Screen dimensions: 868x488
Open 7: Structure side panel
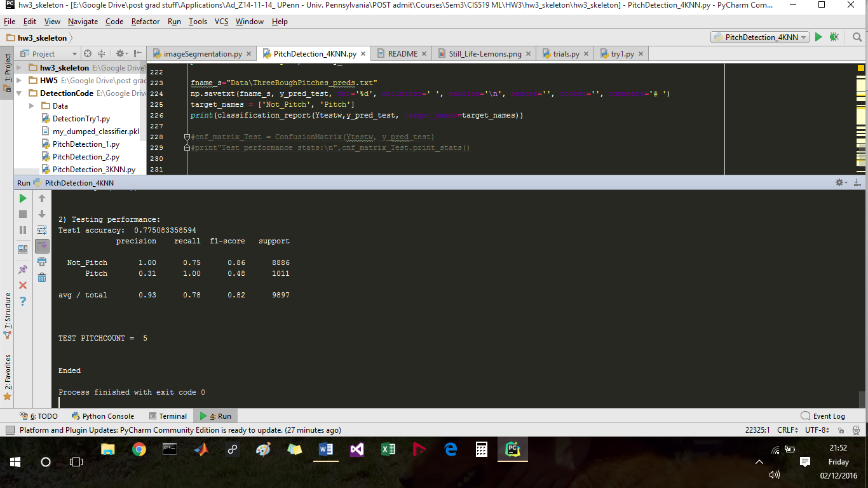tap(7, 315)
